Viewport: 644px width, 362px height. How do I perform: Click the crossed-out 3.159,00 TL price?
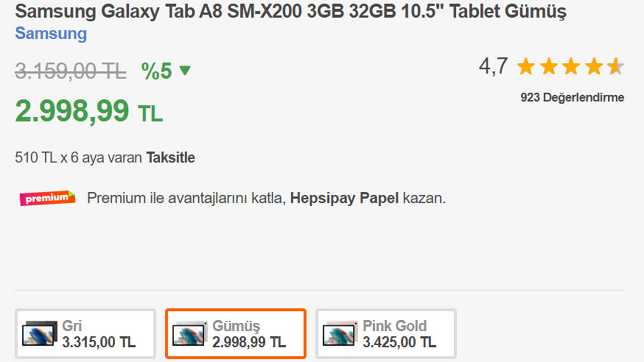(70, 71)
